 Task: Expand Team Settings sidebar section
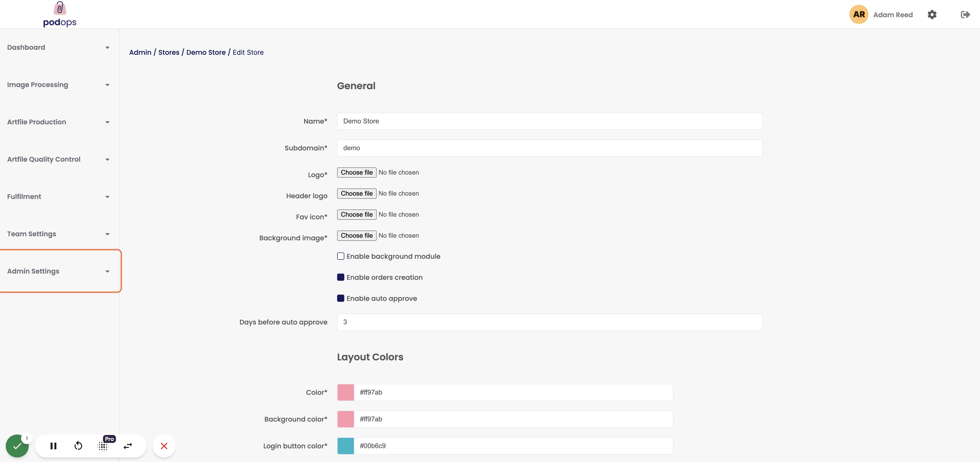(x=59, y=234)
